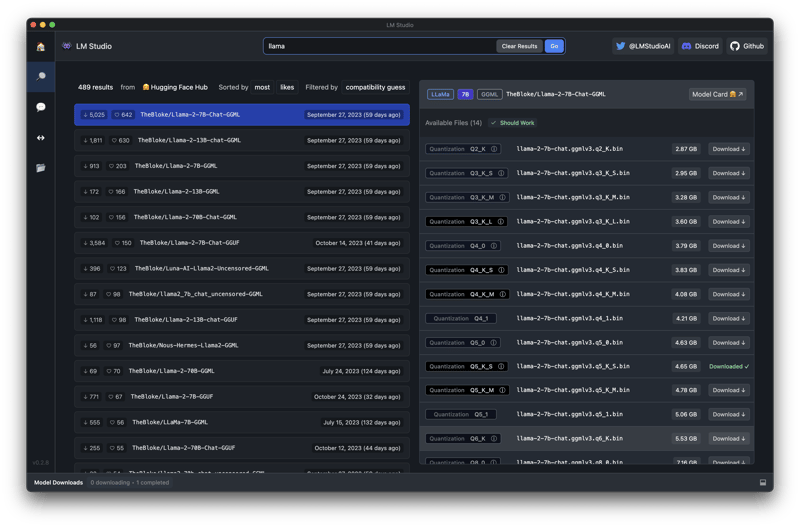The height and width of the screenshot is (527, 800).
Task: Select TheBloke/llama2_7b_chat_uncensored-GGML result
Action: (242, 294)
